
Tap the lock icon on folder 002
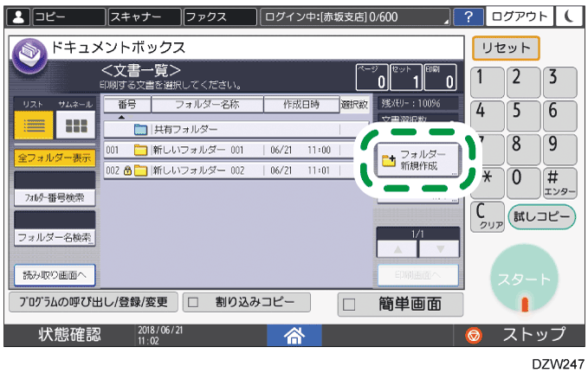coord(127,171)
